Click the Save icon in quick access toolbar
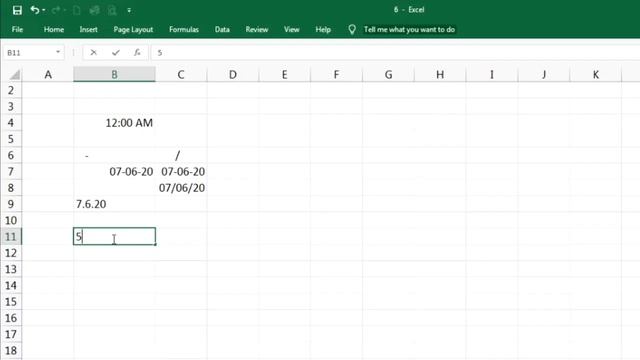The image size is (640, 360). tap(17, 10)
